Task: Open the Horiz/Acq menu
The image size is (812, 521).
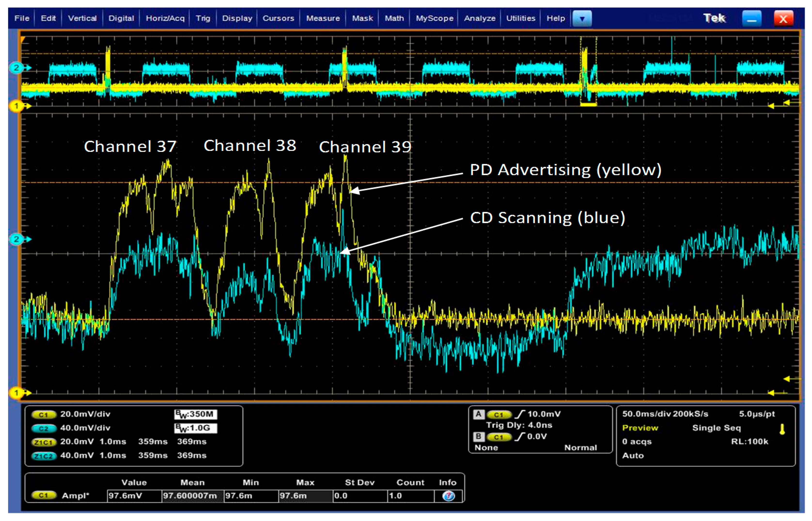Action: pyautogui.click(x=165, y=18)
